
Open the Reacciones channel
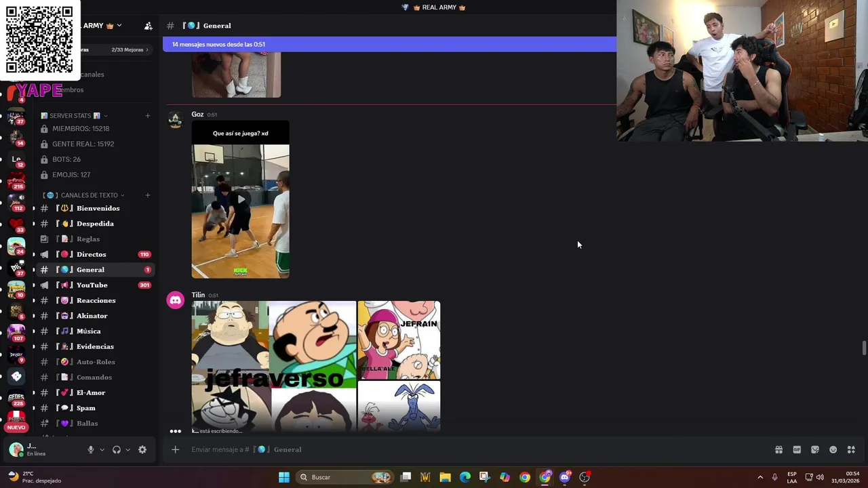click(x=95, y=300)
